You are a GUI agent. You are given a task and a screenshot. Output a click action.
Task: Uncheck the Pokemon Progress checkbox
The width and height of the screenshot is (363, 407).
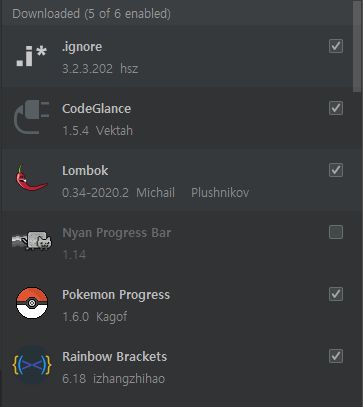[336, 294]
